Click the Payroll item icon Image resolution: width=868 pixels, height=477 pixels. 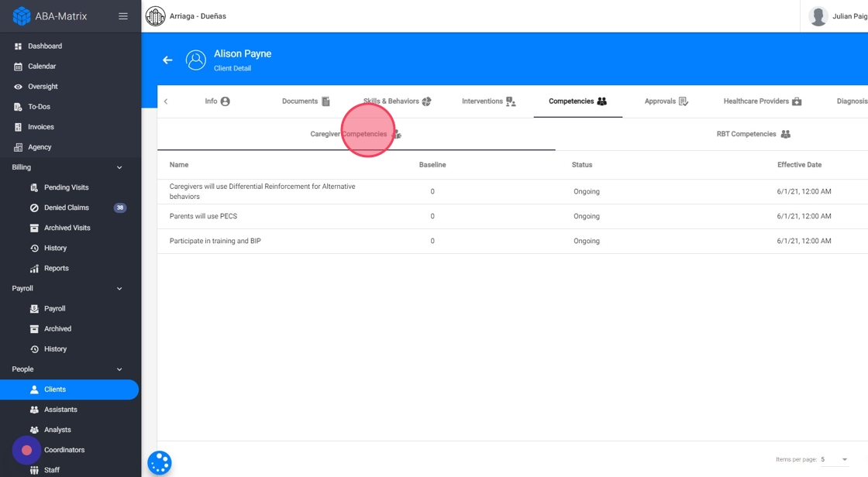[34, 309]
